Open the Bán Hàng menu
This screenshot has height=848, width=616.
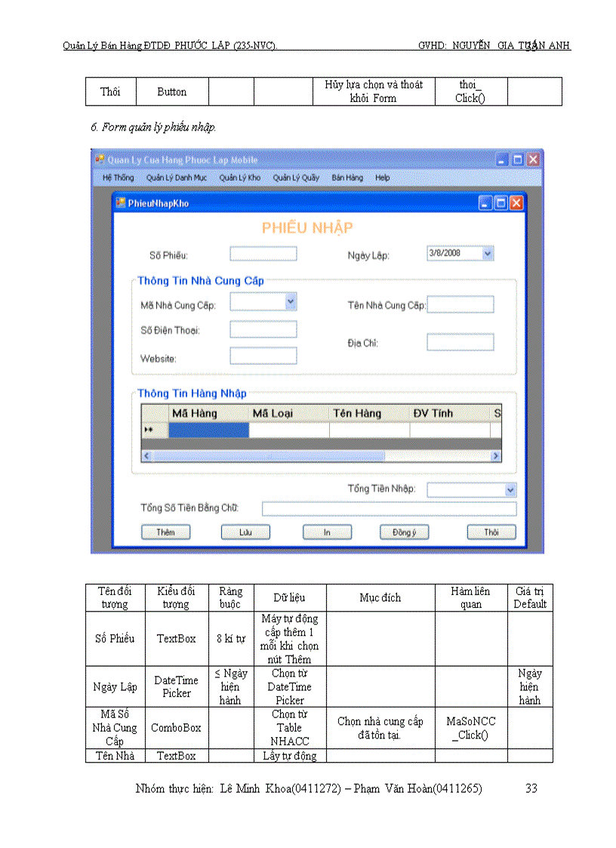348,177
